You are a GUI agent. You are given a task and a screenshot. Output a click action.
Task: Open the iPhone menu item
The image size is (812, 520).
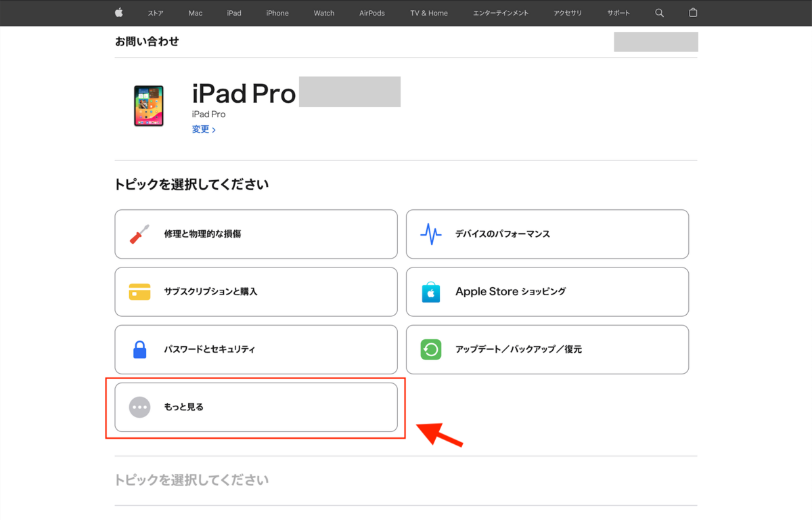[277, 13]
